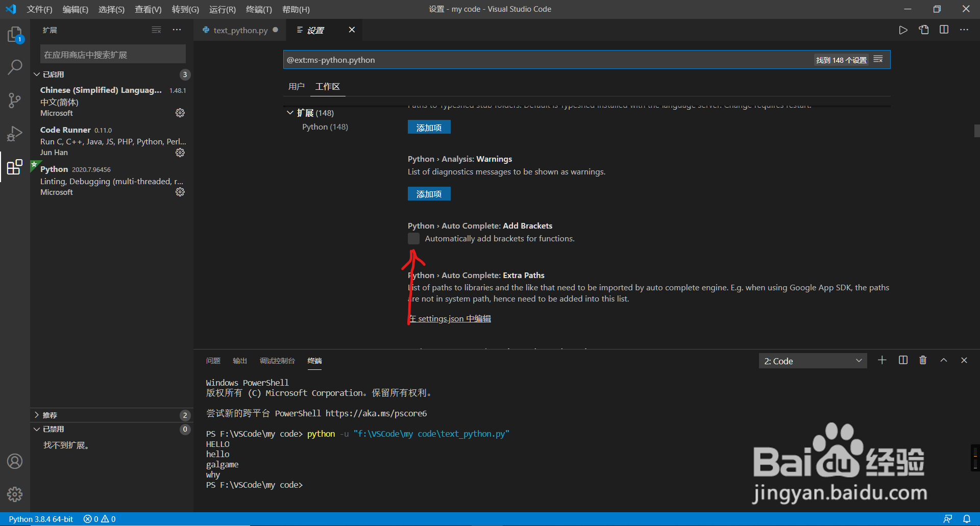The width and height of the screenshot is (980, 526).
Task: Open settings search filter list icon
Action: (x=878, y=60)
